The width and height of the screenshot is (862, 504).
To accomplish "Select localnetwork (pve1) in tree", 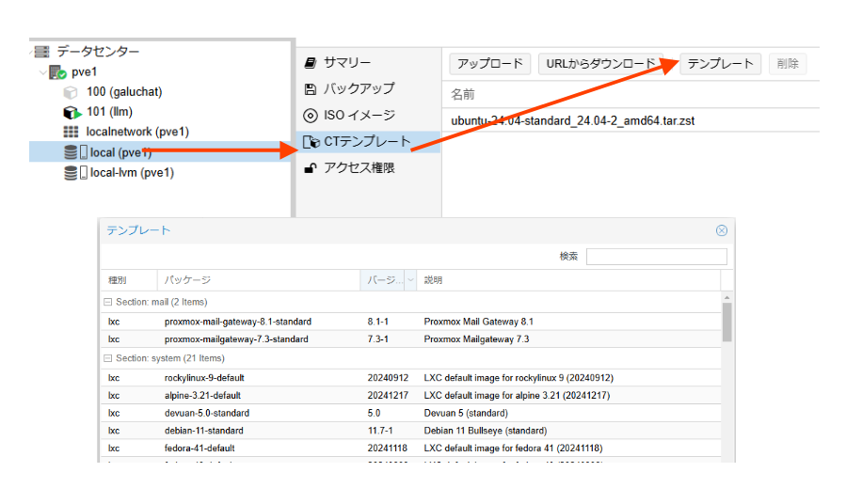I will 137,132.
